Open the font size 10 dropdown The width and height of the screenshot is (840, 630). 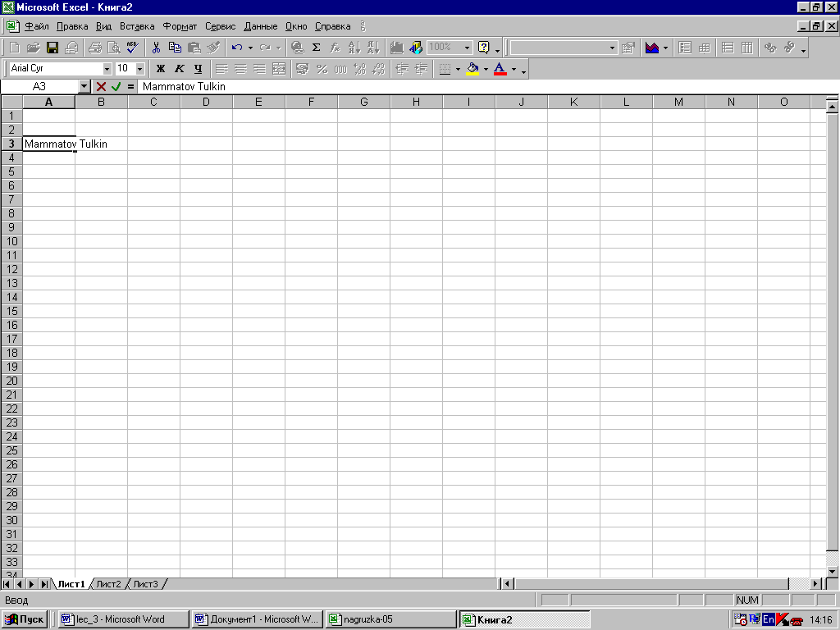pos(139,69)
